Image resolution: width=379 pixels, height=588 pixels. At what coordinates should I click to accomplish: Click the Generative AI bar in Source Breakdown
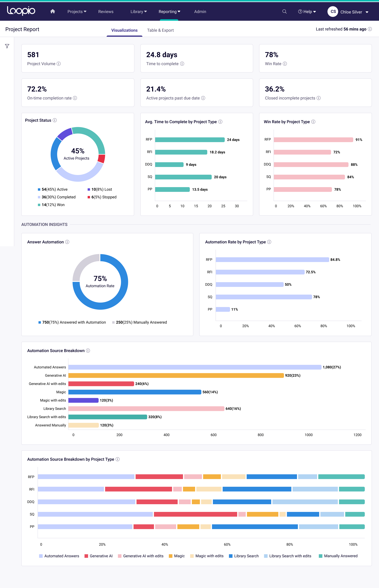coord(176,375)
